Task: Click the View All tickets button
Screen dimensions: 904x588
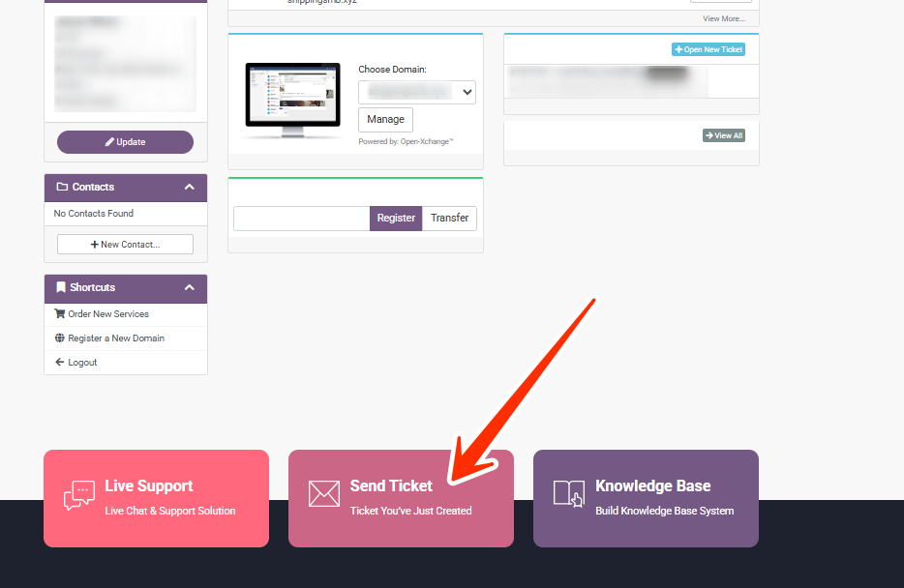Action: point(724,136)
